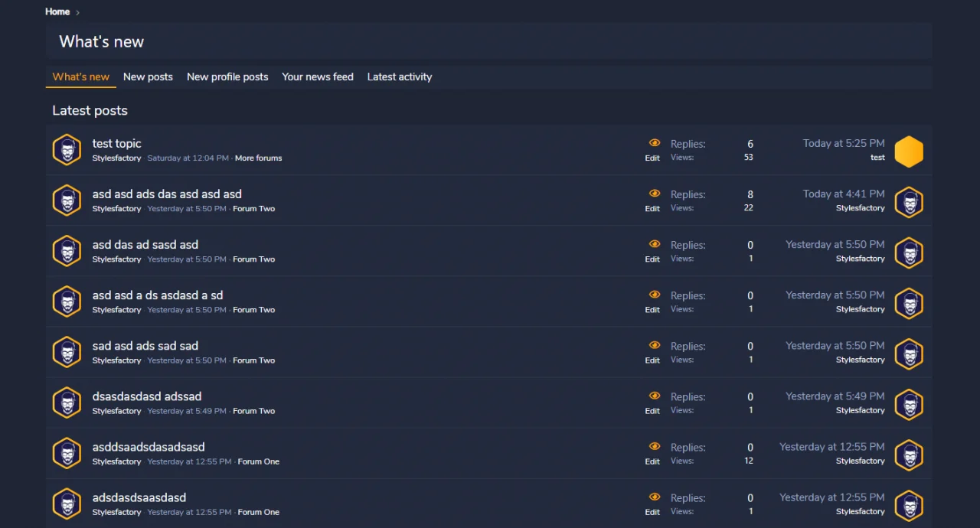Click the yellow hexagon avatar of user 'test'
Screen dimensions: 980x528
(909, 152)
